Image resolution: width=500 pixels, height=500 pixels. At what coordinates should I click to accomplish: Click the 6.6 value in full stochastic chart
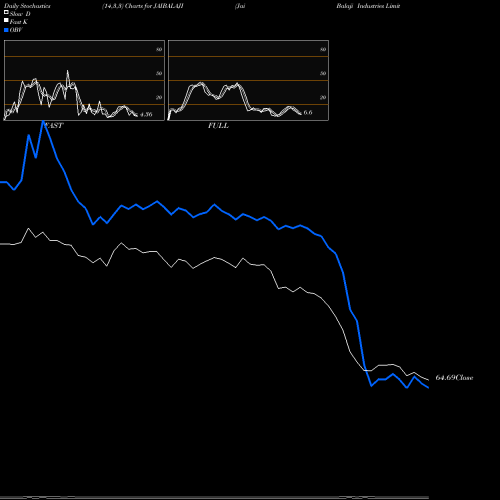pyautogui.click(x=308, y=112)
